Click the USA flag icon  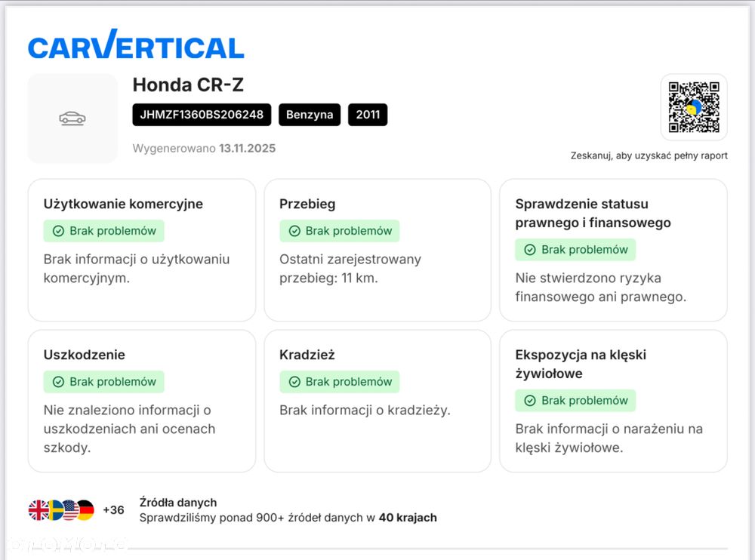pos(70,510)
